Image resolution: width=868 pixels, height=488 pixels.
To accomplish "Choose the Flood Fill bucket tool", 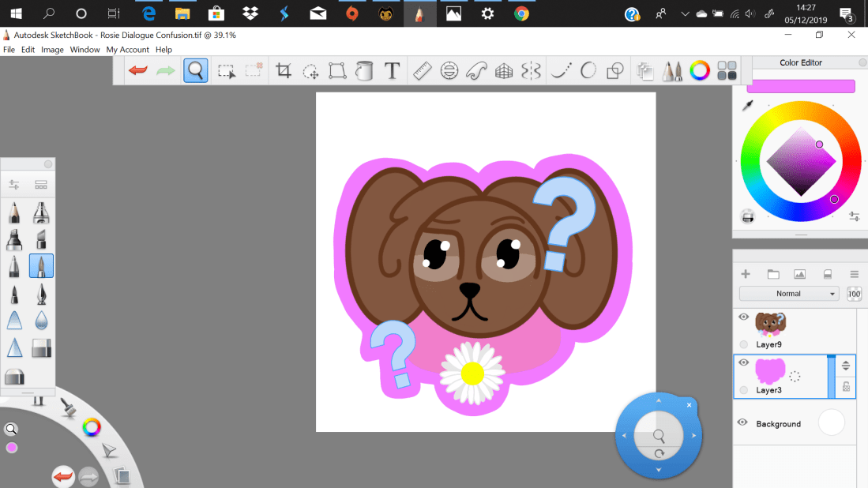I will 364,71.
